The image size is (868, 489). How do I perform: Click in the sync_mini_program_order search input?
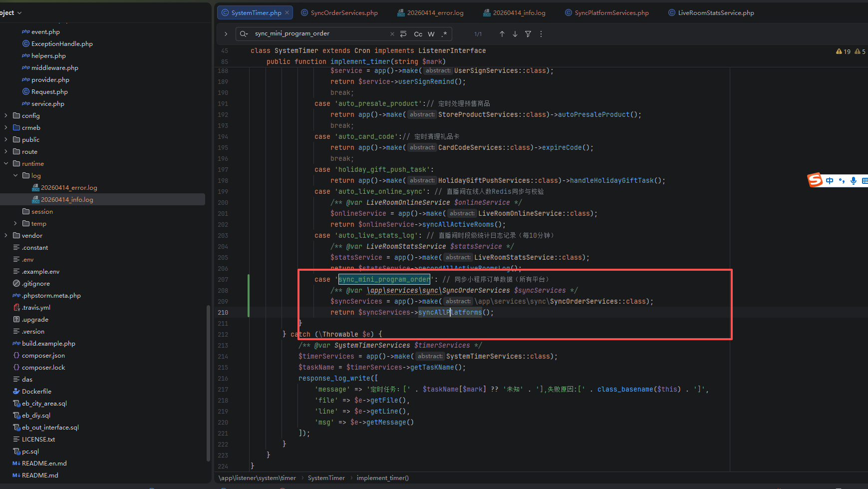[319, 33]
